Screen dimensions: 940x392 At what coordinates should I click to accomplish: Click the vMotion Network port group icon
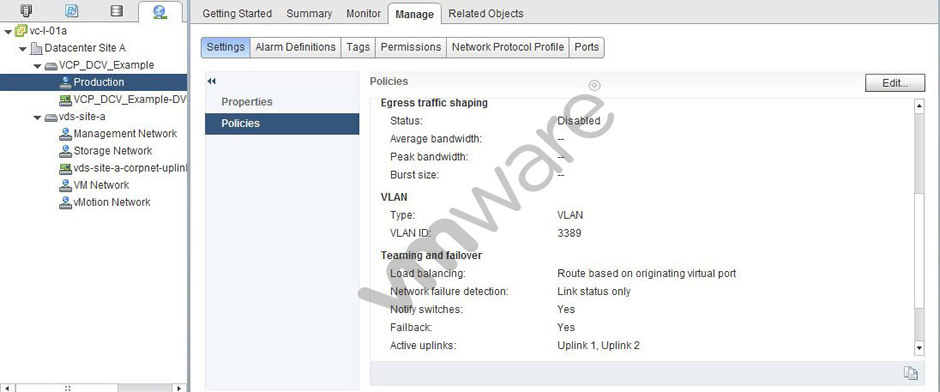[65, 203]
